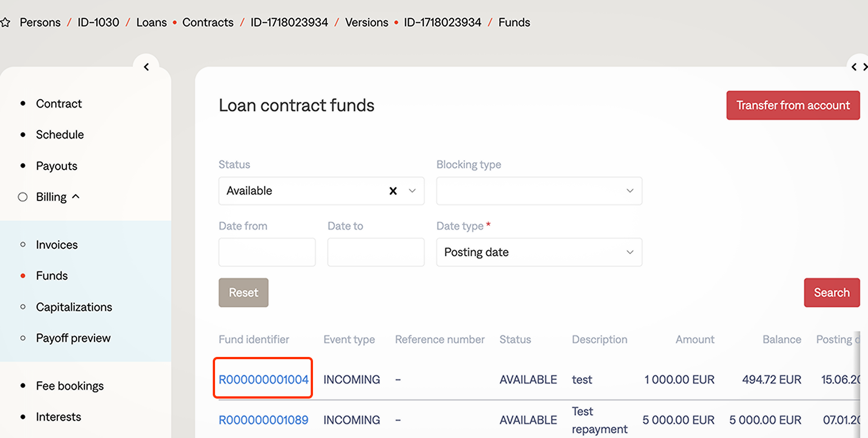Open the Date type dropdown

[x=539, y=252]
